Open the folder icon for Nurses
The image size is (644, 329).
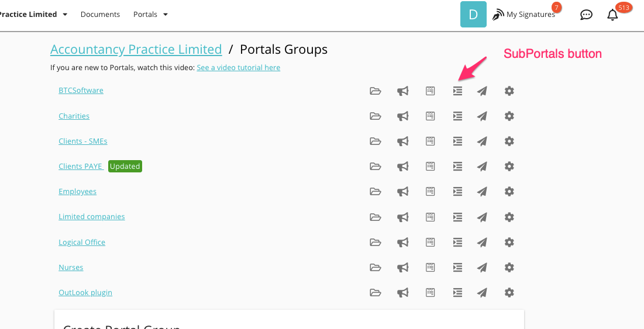(x=376, y=268)
